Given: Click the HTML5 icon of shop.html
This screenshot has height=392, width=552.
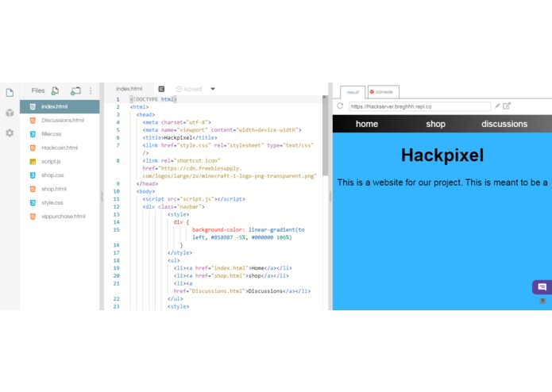Looking at the screenshot, I should (33, 189).
